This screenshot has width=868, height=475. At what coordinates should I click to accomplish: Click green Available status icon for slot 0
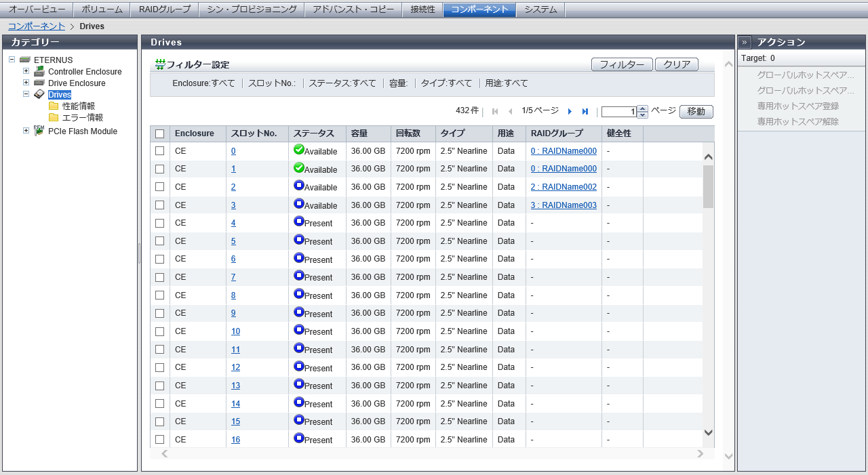[298, 150]
